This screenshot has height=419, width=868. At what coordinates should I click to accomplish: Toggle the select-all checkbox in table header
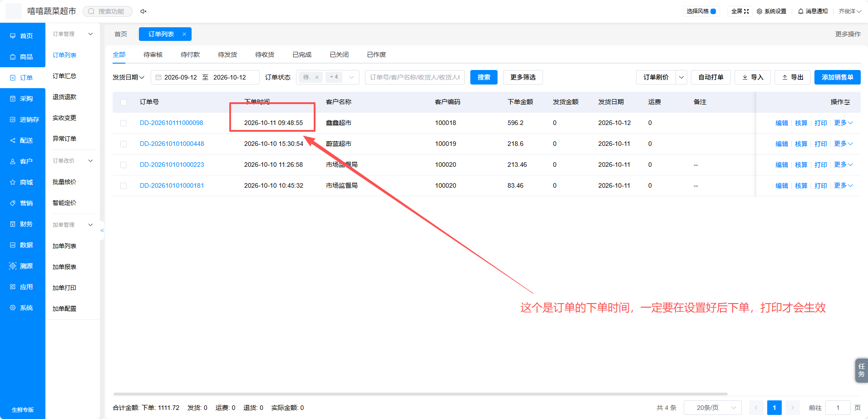[123, 102]
